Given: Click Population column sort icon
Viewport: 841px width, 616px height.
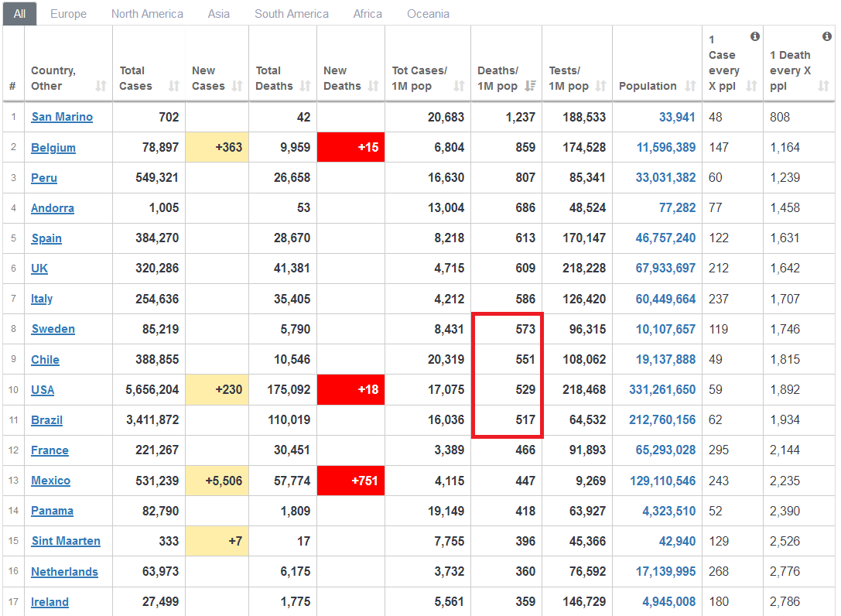Looking at the screenshot, I should [x=691, y=86].
